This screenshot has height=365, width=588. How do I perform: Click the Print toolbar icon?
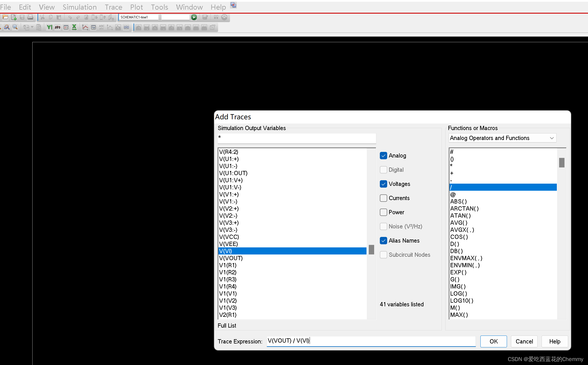click(30, 17)
